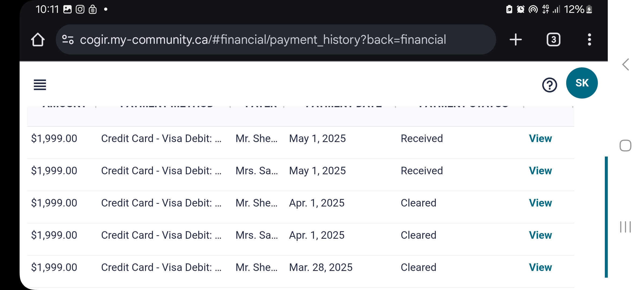Tap the Chrome home icon
Screen dimensions: 644x290
click(38, 40)
